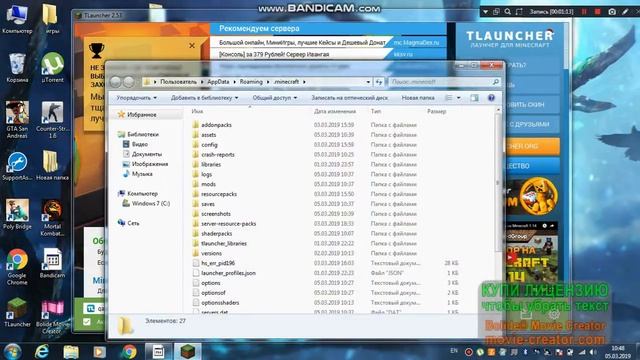This screenshot has height=360, width=640.
Task: Click Записать на оптический диск
Action: click(x=349, y=98)
